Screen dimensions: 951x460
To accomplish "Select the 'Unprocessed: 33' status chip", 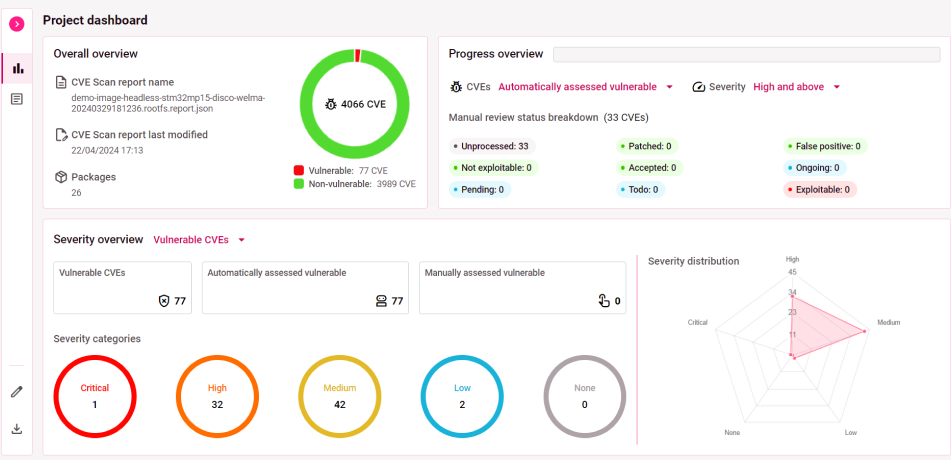I will click(492, 146).
